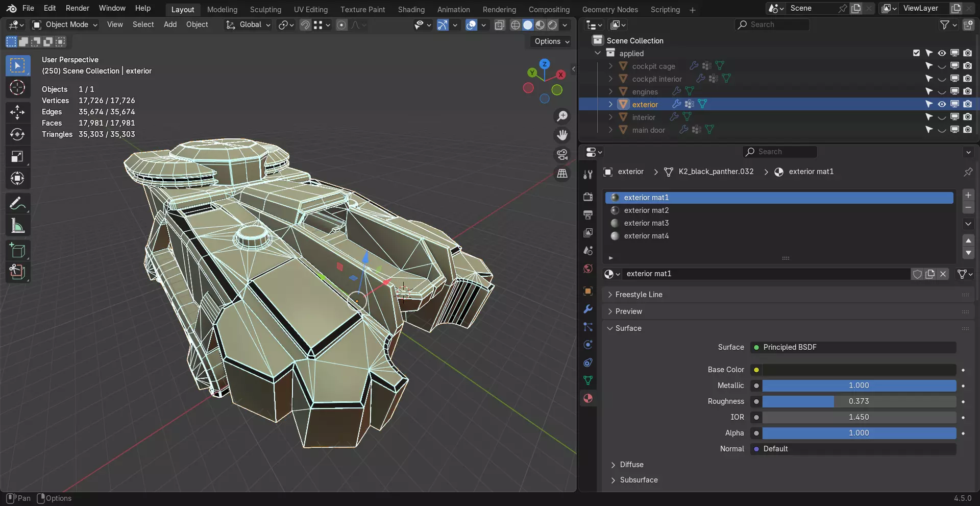Choose the Select Box tool
The height and width of the screenshot is (506, 980).
click(x=17, y=65)
